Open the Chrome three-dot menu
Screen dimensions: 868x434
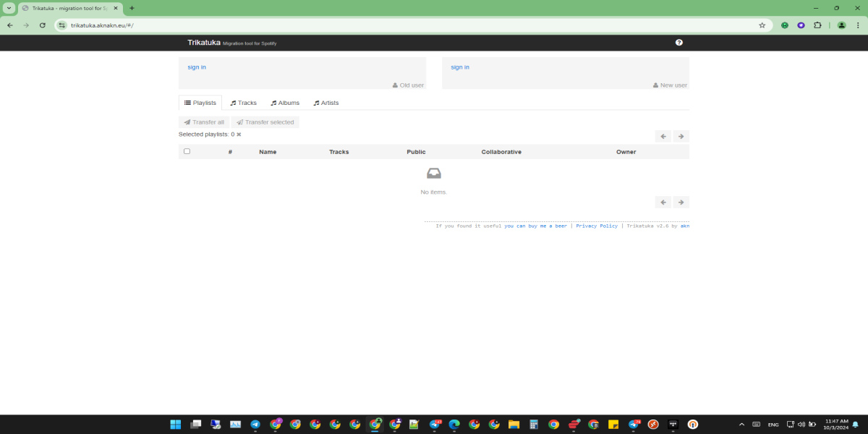click(x=857, y=25)
